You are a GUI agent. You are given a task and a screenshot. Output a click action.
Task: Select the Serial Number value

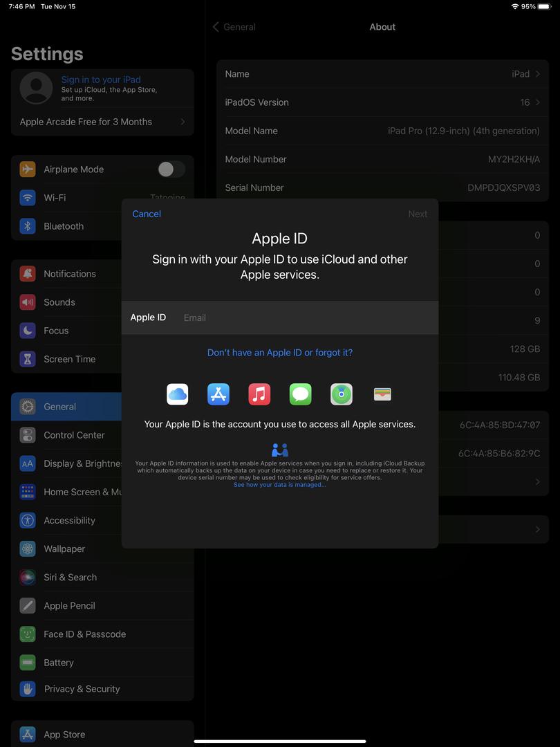[504, 187]
